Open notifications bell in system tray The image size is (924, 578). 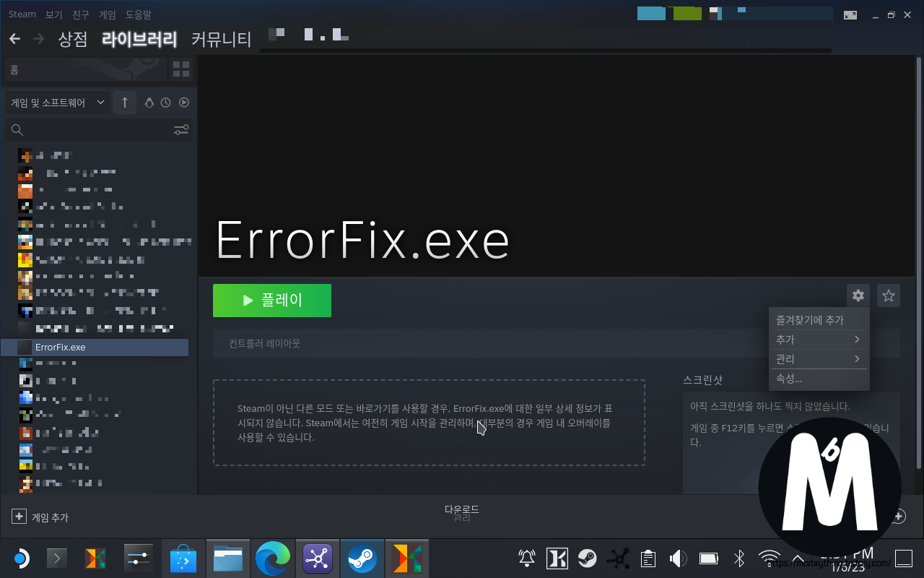tap(527, 558)
